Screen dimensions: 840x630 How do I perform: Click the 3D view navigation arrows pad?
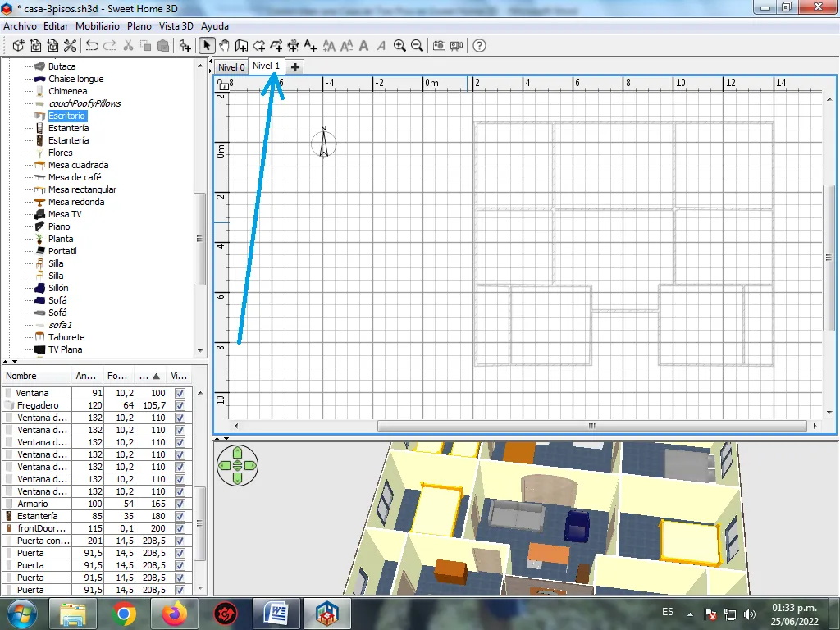(x=237, y=466)
